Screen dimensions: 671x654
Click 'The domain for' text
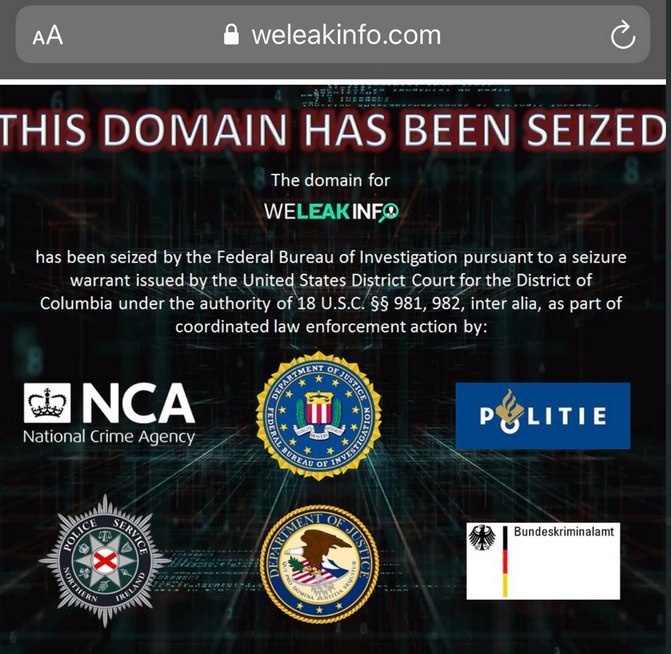click(330, 180)
